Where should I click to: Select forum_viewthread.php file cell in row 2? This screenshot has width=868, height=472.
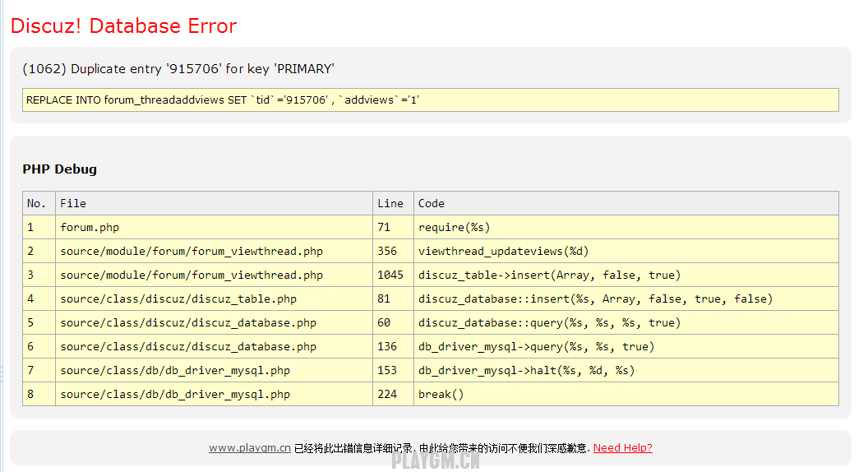click(215, 251)
